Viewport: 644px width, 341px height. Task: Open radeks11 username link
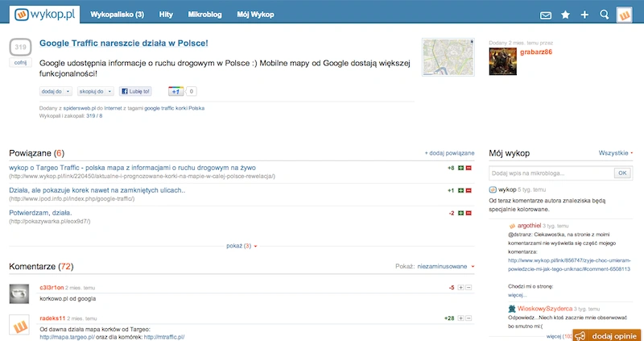click(52, 318)
